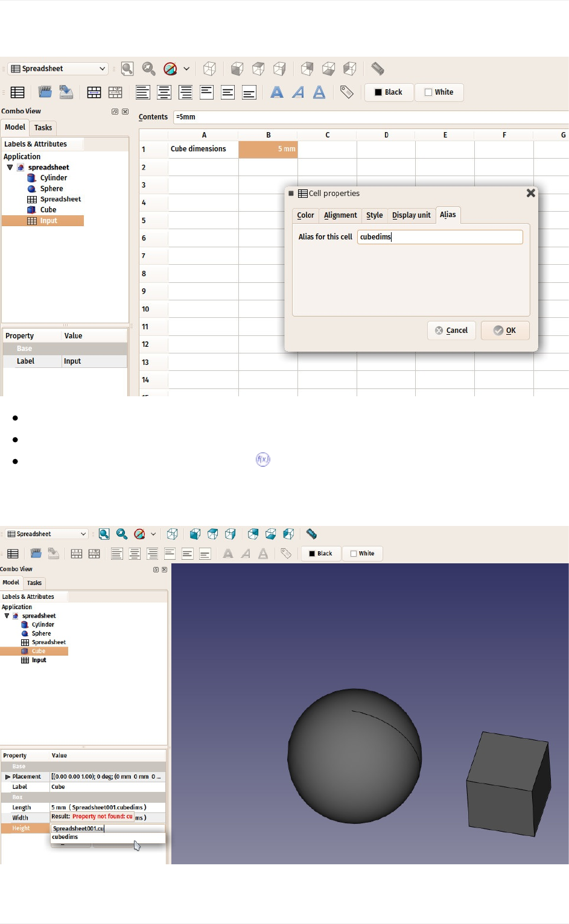
Task: Click Length value 5 mm Spreadsheet001.cubedims
Action: [107, 808]
